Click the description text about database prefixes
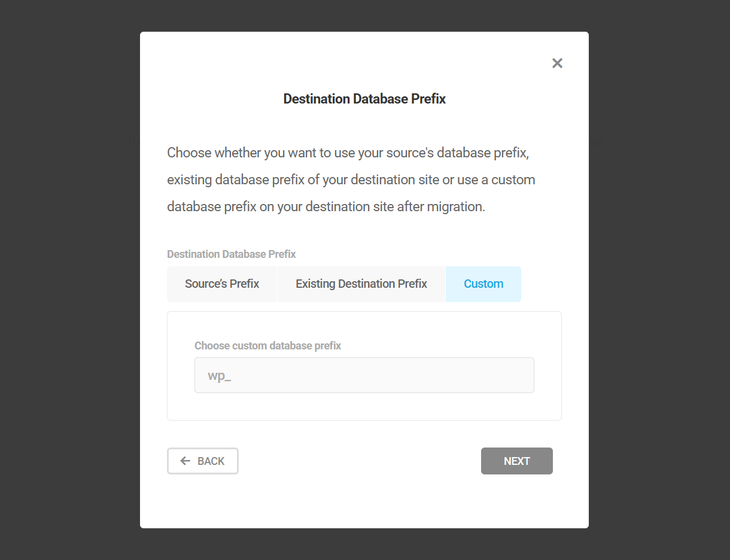Viewport: 730px width, 560px height. tap(351, 179)
